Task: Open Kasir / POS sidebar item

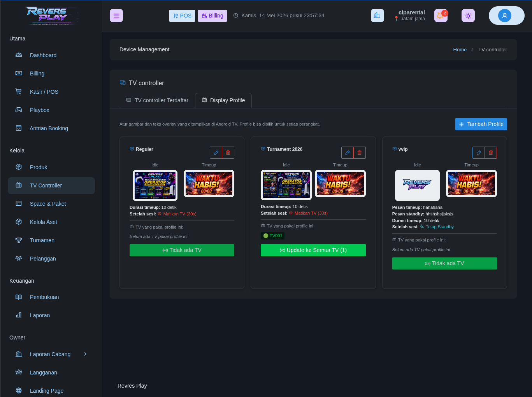Action: (51, 92)
